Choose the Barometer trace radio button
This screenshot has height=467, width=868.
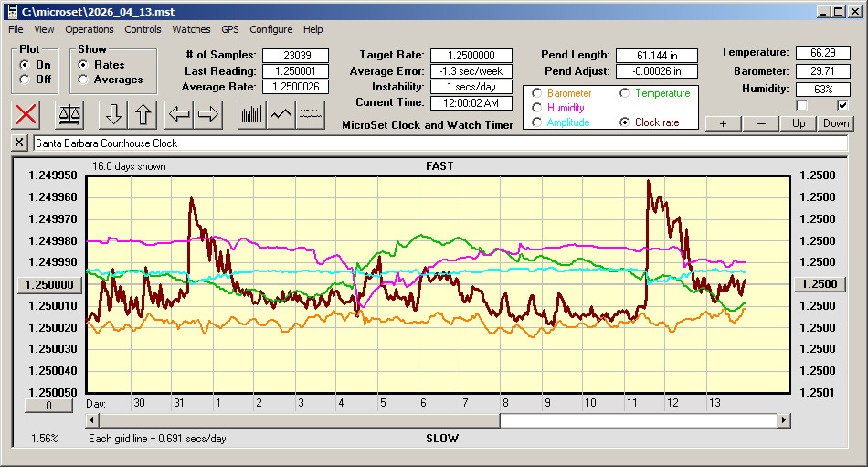tap(537, 93)
